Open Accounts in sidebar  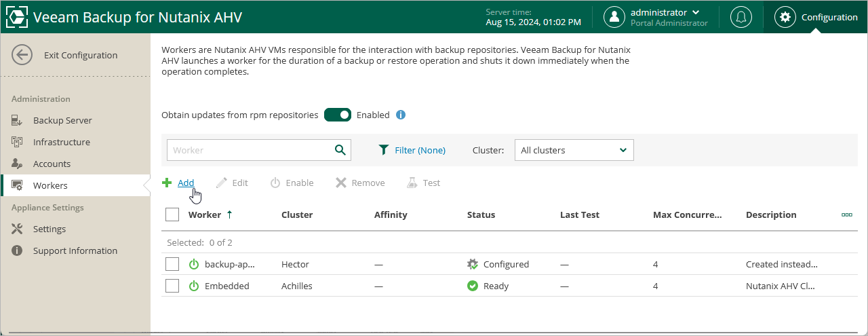click(52, 164)
